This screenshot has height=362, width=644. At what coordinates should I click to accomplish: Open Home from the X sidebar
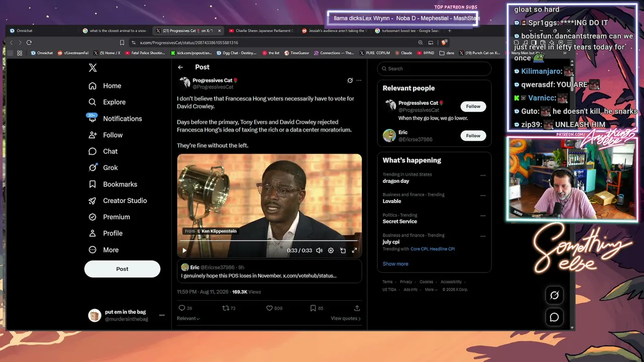point(105,86)
